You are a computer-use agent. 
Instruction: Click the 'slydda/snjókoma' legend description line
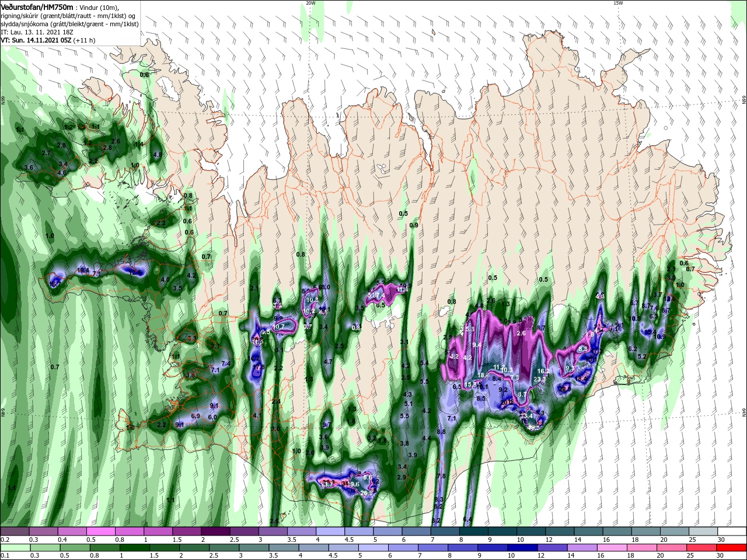69,24
